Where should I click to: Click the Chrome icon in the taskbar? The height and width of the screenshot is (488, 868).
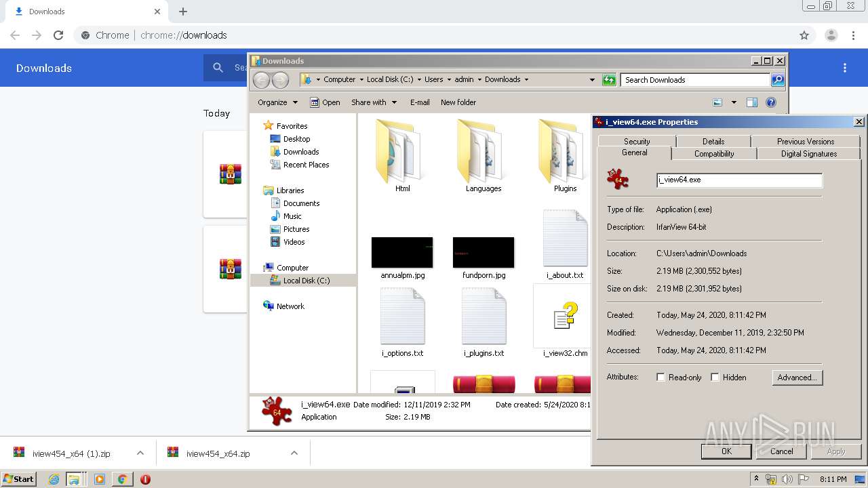click(122, 479)
